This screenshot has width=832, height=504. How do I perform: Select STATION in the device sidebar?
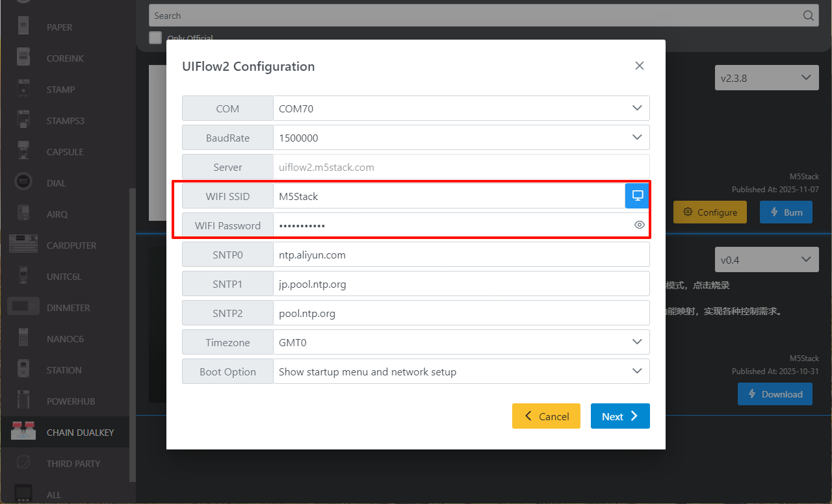(x=64, y=370)
